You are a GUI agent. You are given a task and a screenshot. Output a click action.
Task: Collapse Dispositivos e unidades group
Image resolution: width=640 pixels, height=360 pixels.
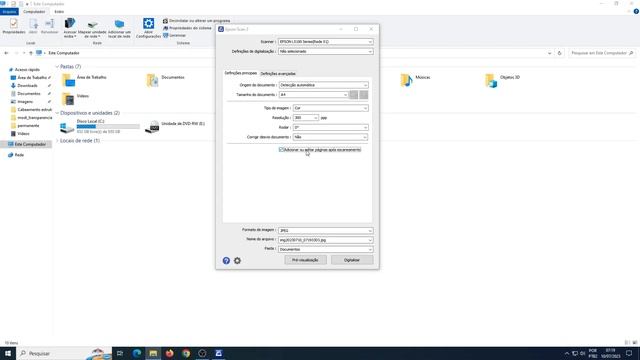57,113
